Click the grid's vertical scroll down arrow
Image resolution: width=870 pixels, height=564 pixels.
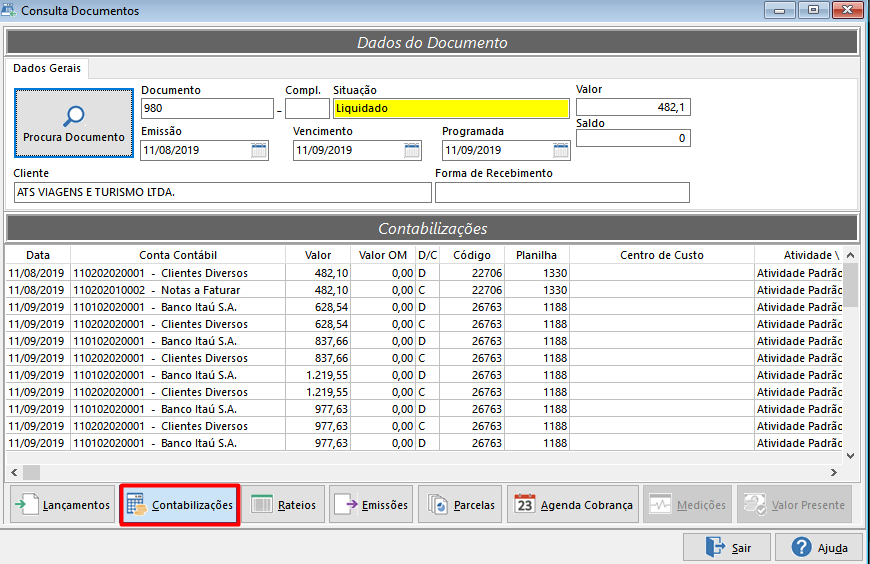(x=851, y=456)
